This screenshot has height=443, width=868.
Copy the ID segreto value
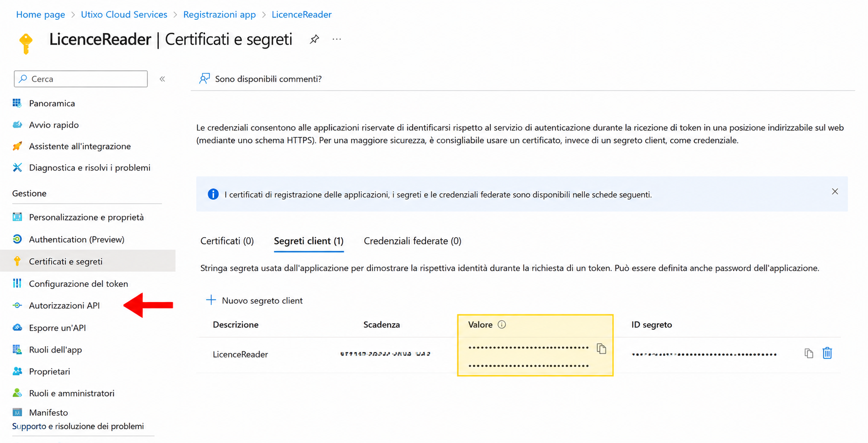coord(809,353)
